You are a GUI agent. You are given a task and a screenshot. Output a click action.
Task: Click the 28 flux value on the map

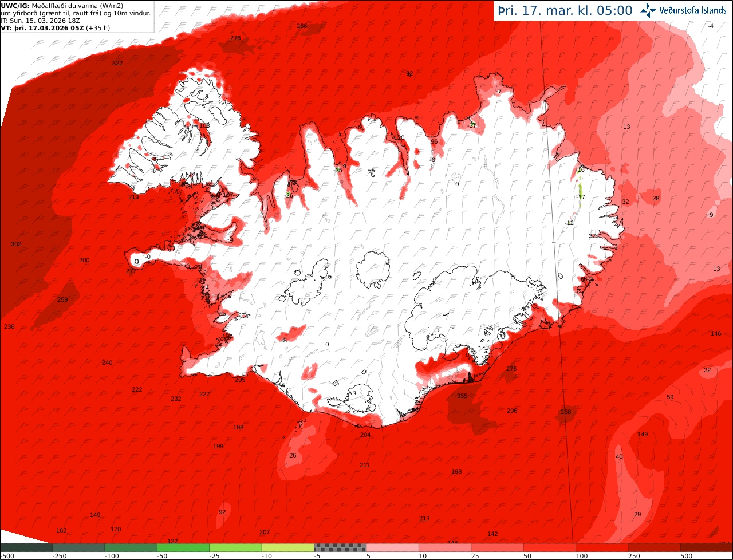[656, 198]
